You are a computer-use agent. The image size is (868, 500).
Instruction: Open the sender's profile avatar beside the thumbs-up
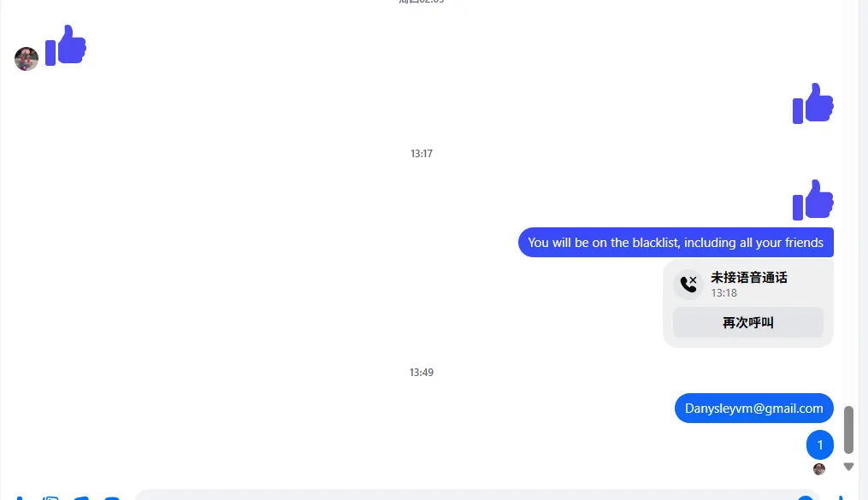click(26, 59)
